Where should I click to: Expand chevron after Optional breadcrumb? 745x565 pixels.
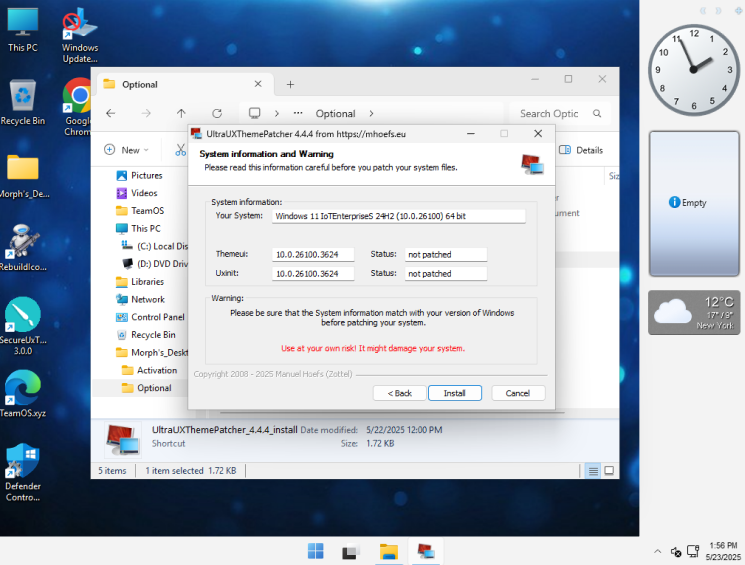pyautogui.click(x=371, y=114)
